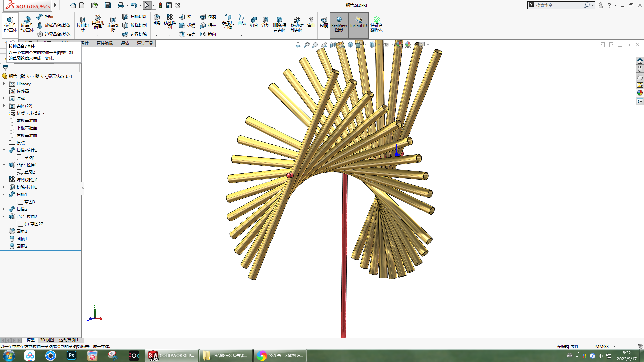Image resolution: width=644 pixels, height=362 pixels.
Task: Expand the History node
Action: [x=4, y=84]
